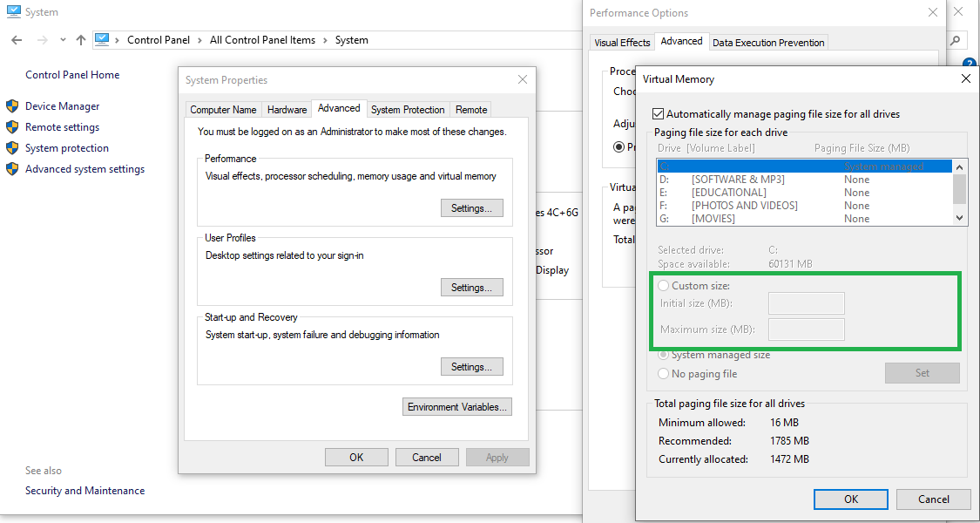
Task: Click the drive list scrollbar down arrow
Action: (959, 218)
